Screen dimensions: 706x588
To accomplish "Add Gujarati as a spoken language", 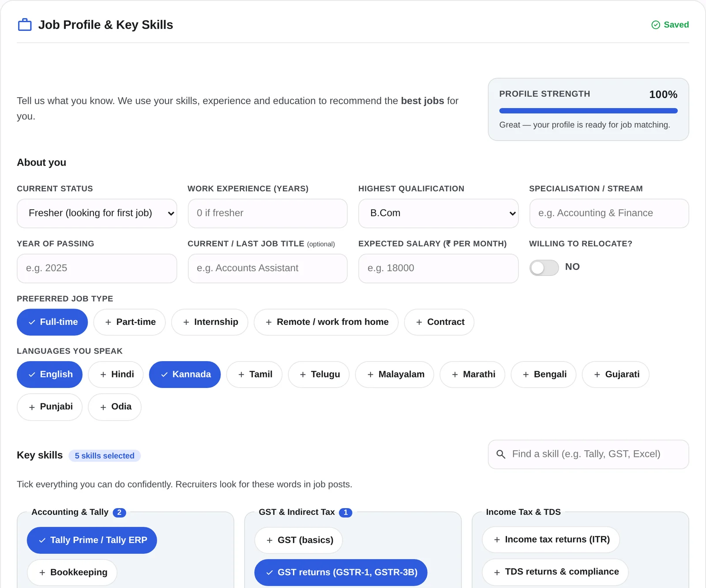I will (616, 374).
